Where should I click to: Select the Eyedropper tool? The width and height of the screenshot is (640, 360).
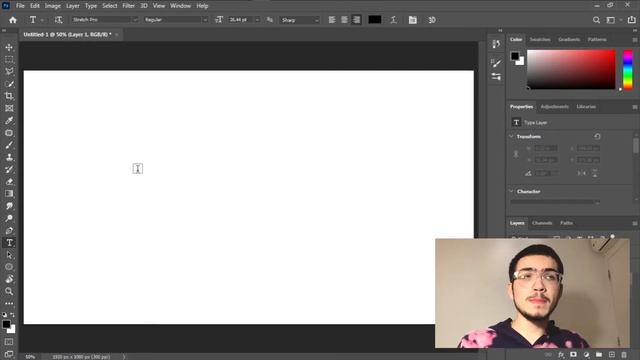9,120
